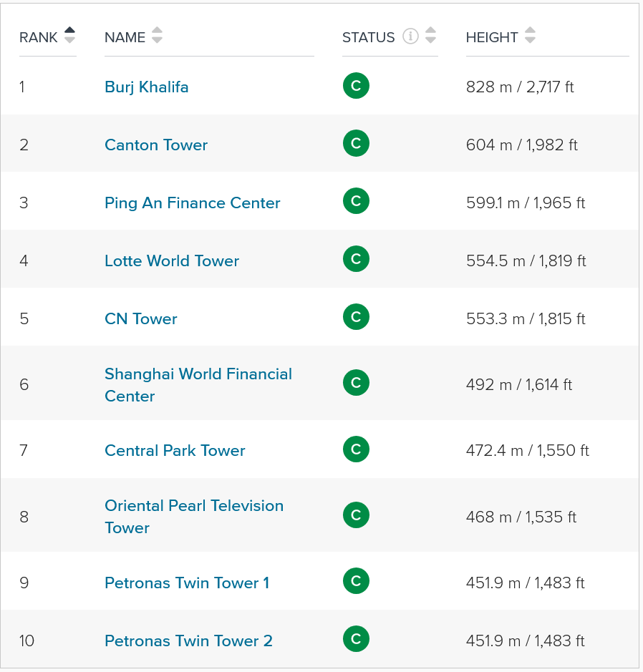
Task: Click Burj Khalifa completed status icon
Action: (x=356, y=86)
